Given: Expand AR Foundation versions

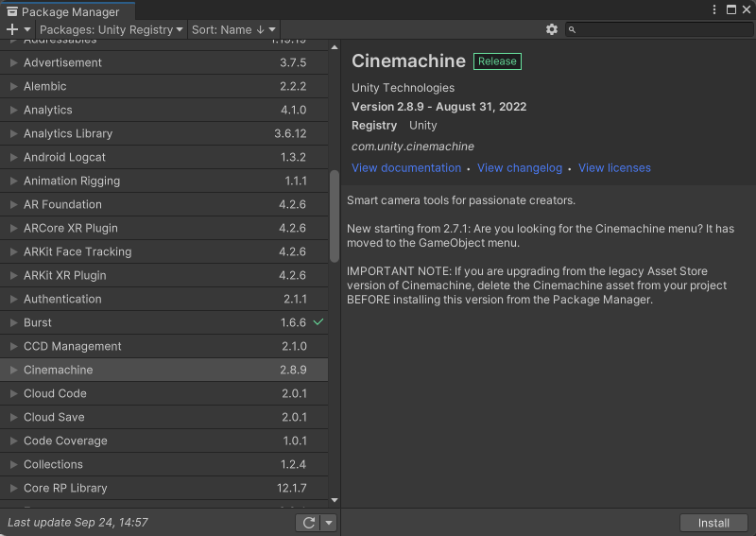Looking at the screenshot, I should (x=13, y=204).
